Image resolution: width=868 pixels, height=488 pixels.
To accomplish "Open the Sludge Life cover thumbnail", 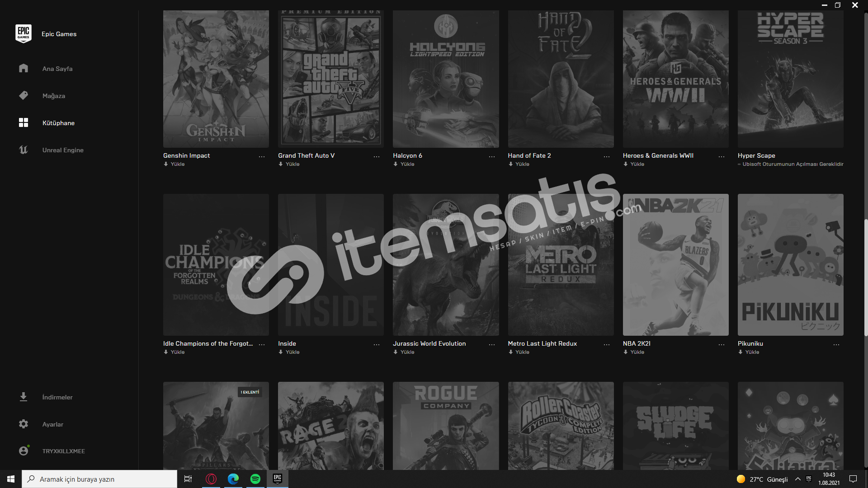I will tap(676, 426).
